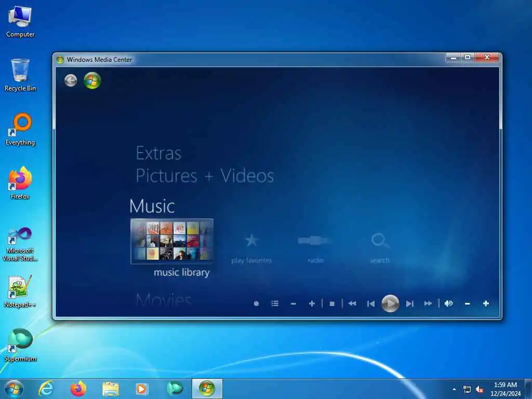Viewport: 532px width, 399px height.
Task: Launch Internet Explorer from taskbar
Action: pos(46,389)
